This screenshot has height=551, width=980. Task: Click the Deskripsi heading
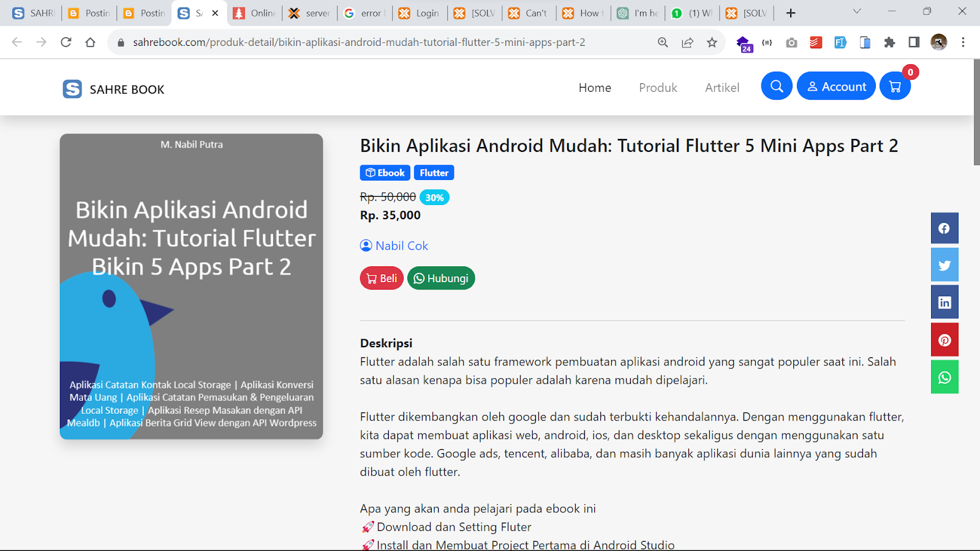pos(386,343)
